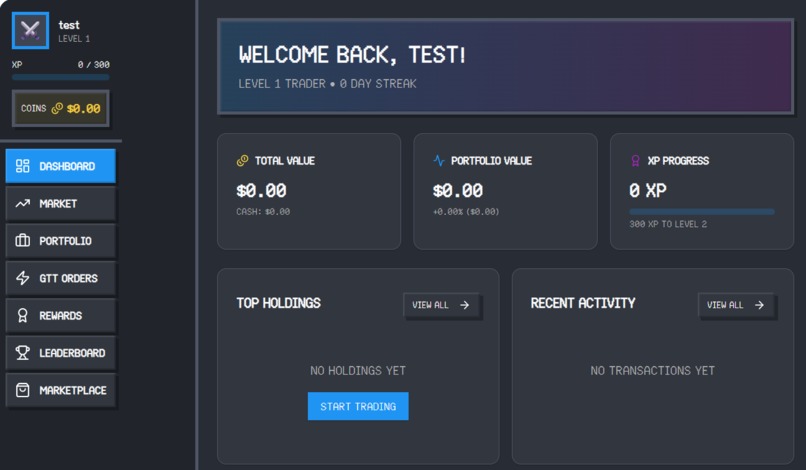Viewport: 806px width, 470px height.
Task: Click the Marketplace shopping bag icon
Action: pyautogui.click(x=23, y=390)
